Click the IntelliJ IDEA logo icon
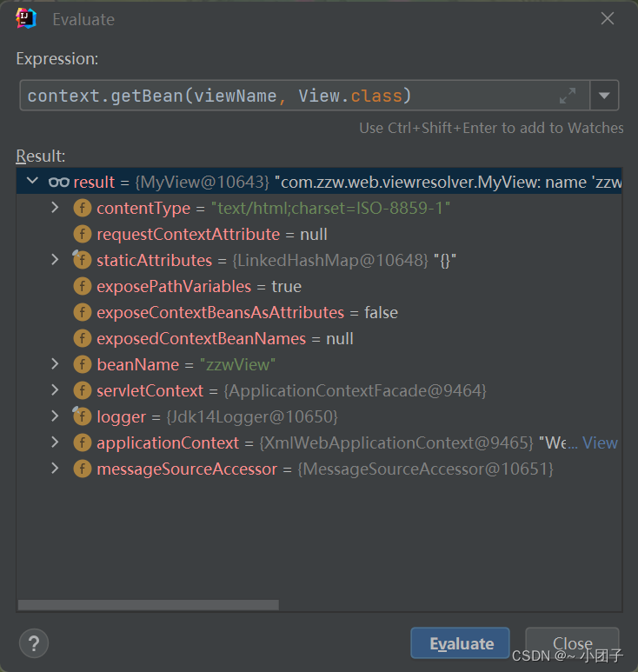The height and width of the screenshot is (672, 638). [x=27, y=19]
